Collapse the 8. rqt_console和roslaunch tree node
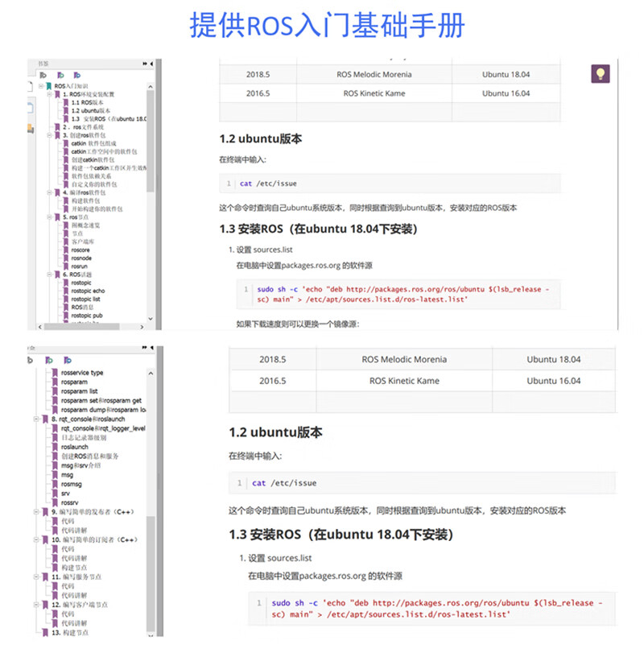 pyautogui.click(x=37, y=419)
